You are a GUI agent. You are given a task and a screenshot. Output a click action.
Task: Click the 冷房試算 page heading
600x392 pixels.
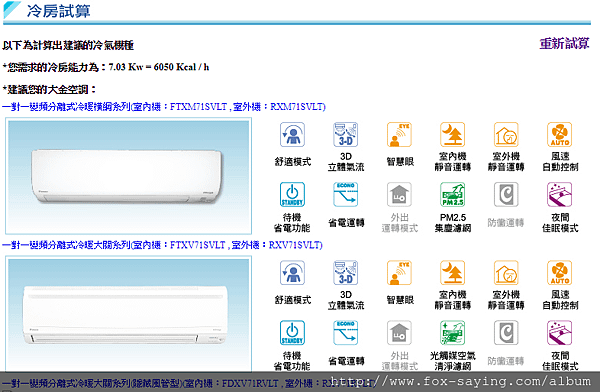pos(59,11)
